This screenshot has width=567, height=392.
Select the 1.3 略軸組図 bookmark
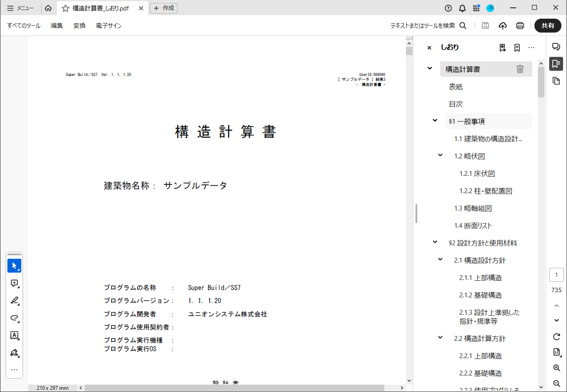tap(473, 208)
